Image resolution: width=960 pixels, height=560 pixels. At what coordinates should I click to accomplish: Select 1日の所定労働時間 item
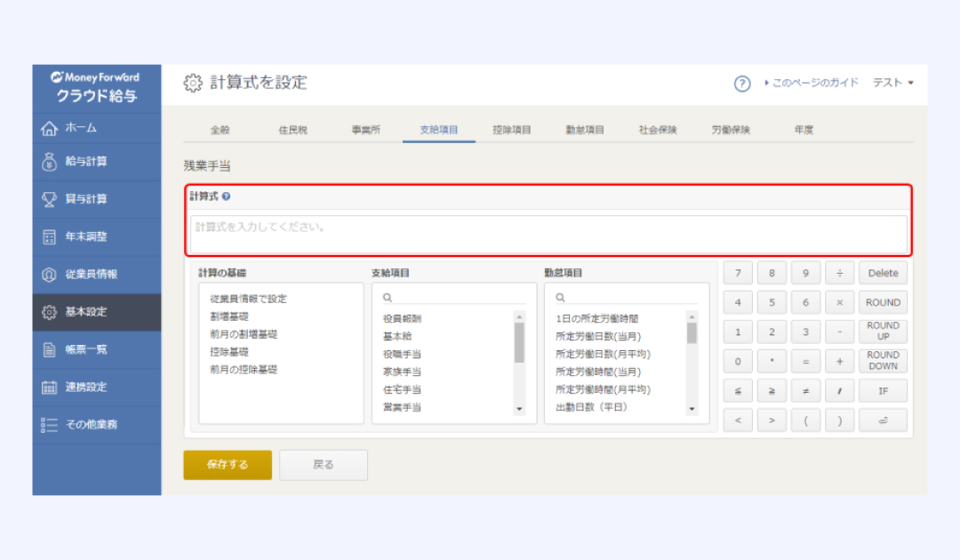(x=596, y=318)
